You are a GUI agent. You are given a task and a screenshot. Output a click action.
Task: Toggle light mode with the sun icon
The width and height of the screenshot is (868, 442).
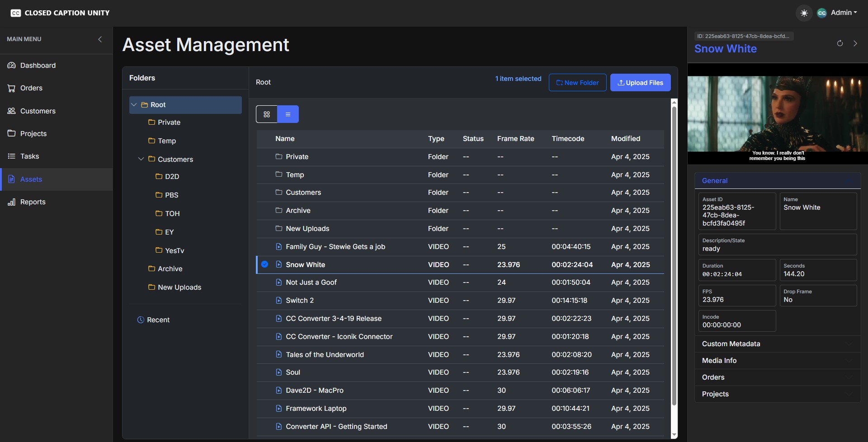[x=805, y=13]
